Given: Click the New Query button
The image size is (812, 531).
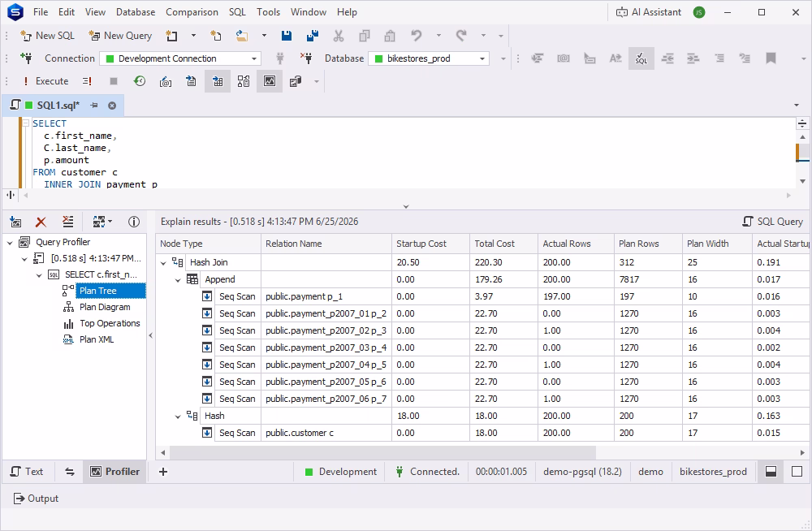Looking at the screenshot, I should 120,35.
